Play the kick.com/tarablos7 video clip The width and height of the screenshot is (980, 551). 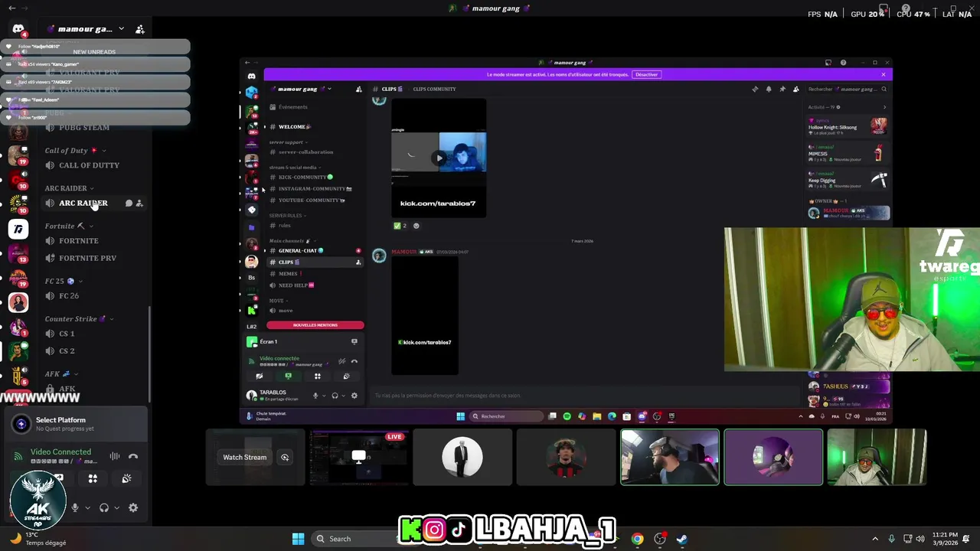point(439,158)
